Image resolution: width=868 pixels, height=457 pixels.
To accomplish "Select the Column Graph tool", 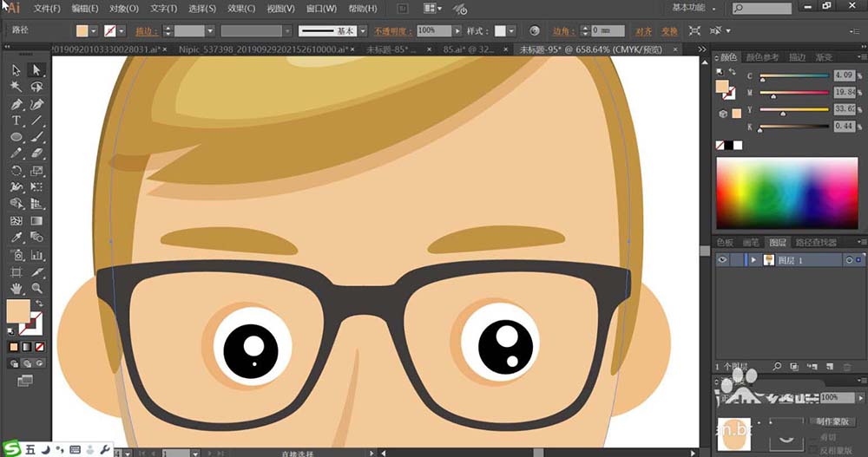I will click(x=36, y=255).
